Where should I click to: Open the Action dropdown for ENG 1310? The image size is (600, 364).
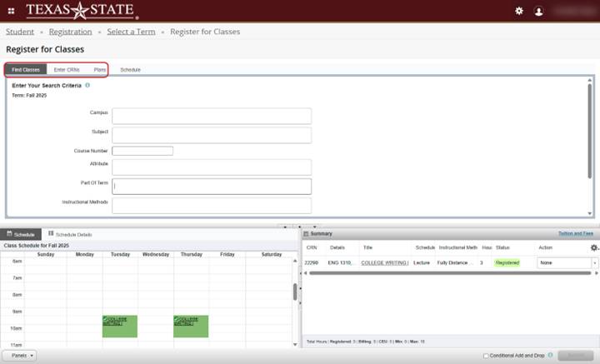[567, 262]
